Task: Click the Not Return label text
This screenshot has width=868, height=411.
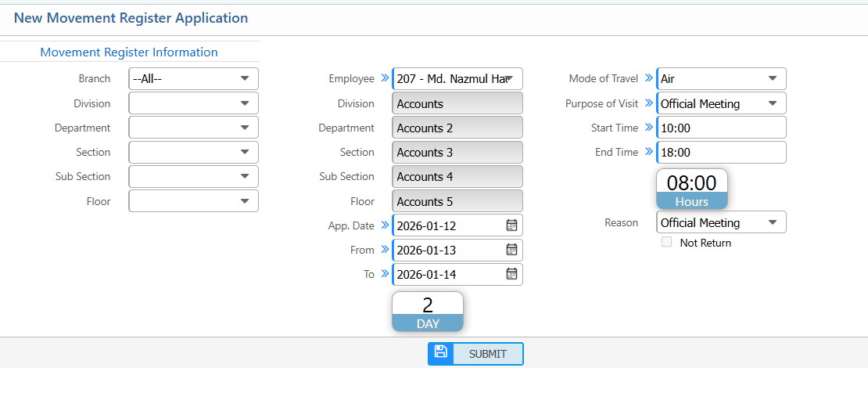Action: (705, 243)
